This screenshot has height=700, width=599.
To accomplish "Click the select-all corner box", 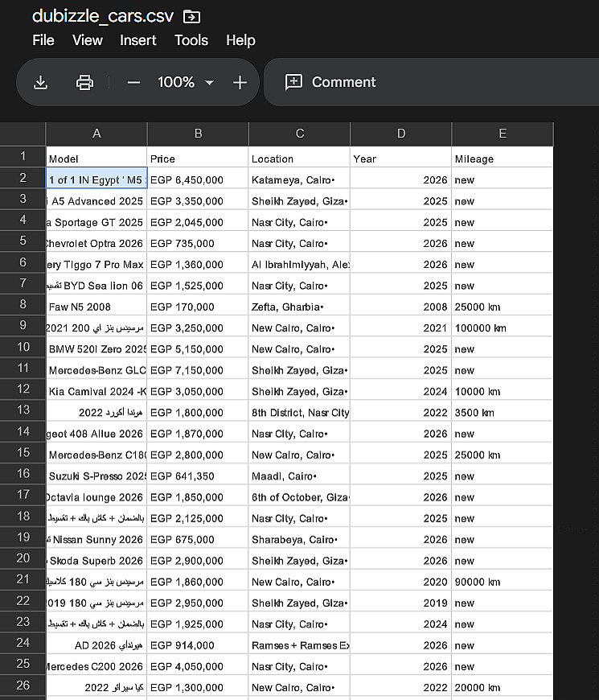I will (x=23, y=134).
